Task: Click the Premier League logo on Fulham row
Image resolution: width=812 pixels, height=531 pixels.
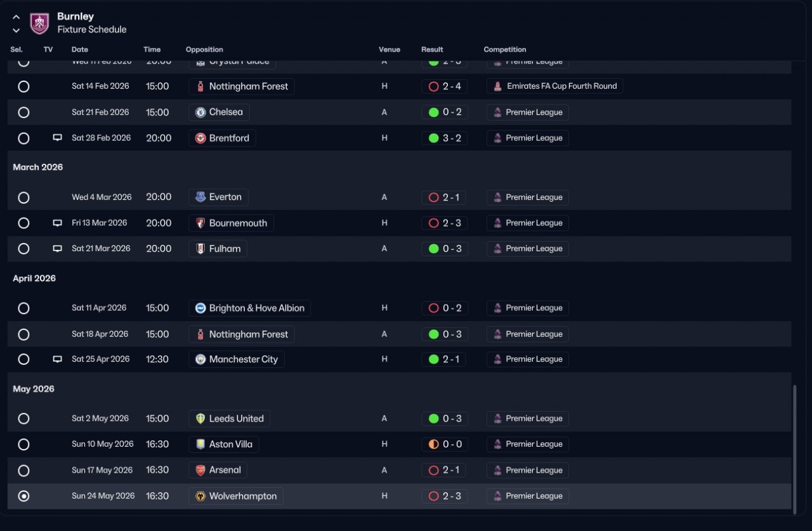Action: point(497,249)
